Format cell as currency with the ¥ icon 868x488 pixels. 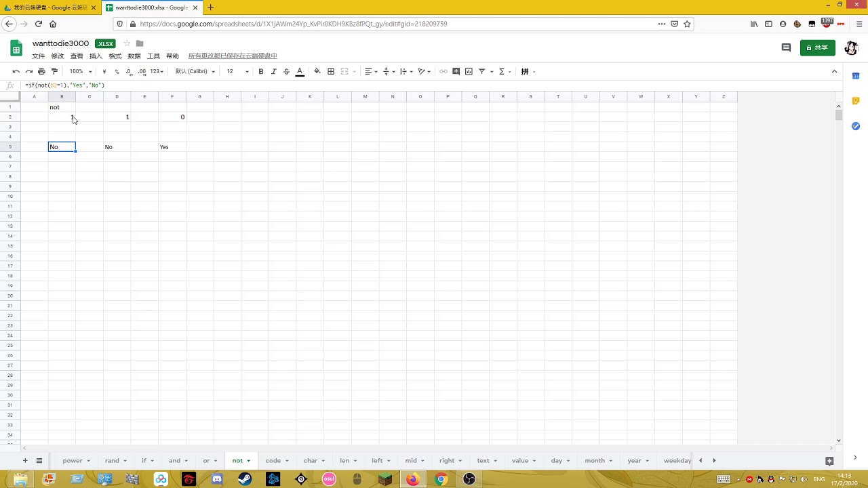pos(104,71)
